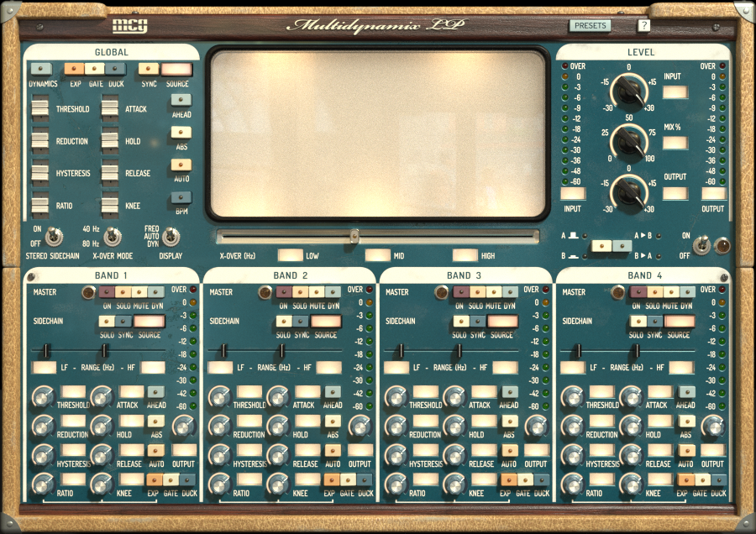Click the MID crossover frequency field
The image size is (756, 534).
377,255
